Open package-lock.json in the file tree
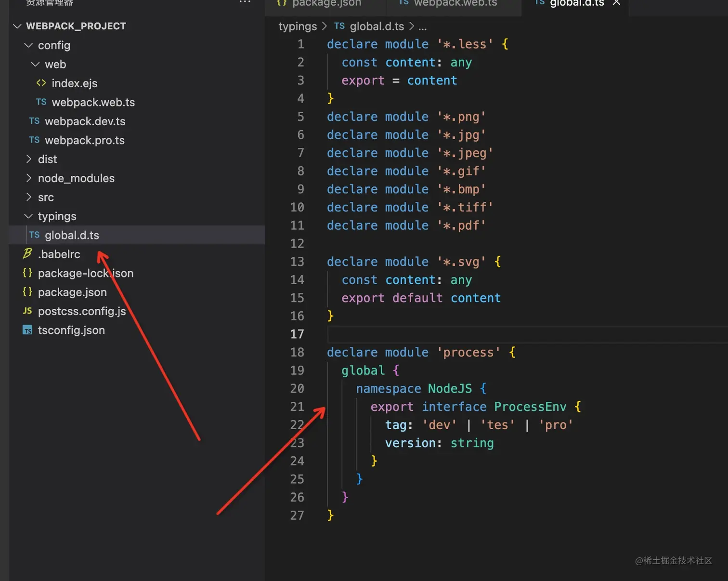This screenshot has width=728, height=581. tap(86, 273)
